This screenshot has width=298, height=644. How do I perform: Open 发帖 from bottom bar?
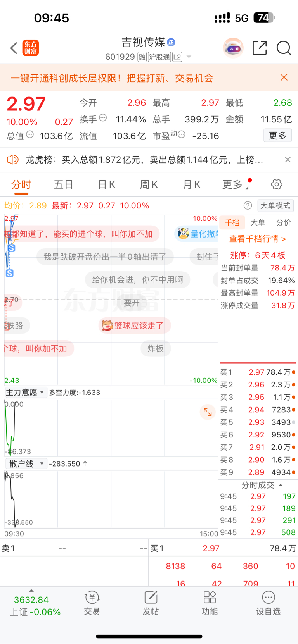click(151, 604)
